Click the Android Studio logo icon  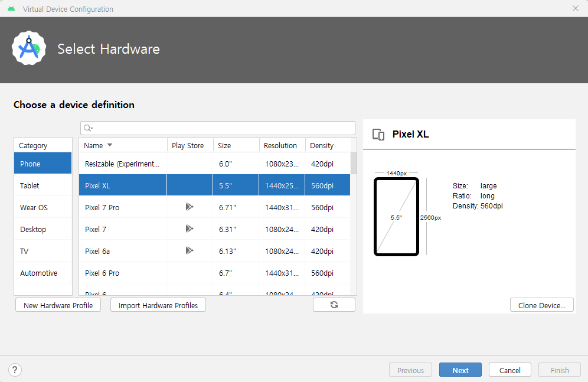pos(29,48)
